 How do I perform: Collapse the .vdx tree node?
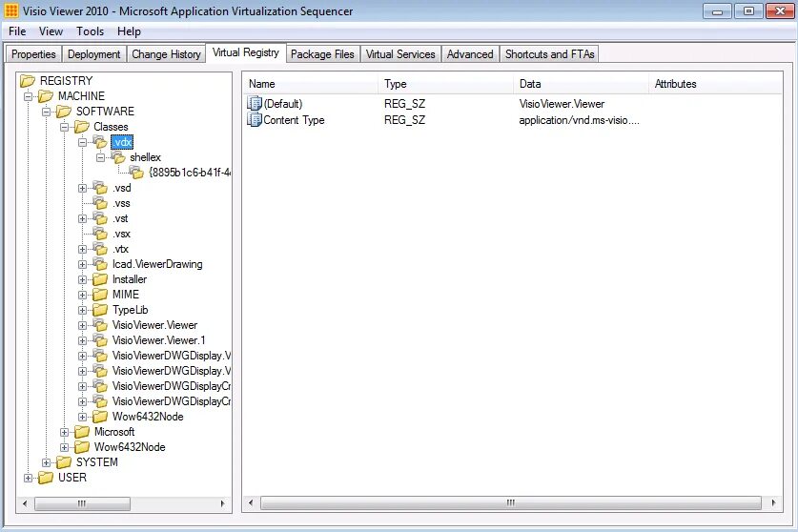coord(82,142)
